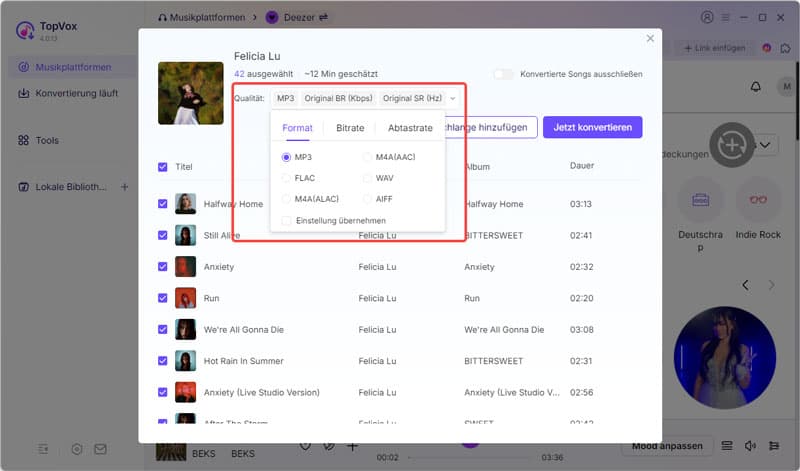
Task: Close the conversion dialog
Action: click(650, 38)
